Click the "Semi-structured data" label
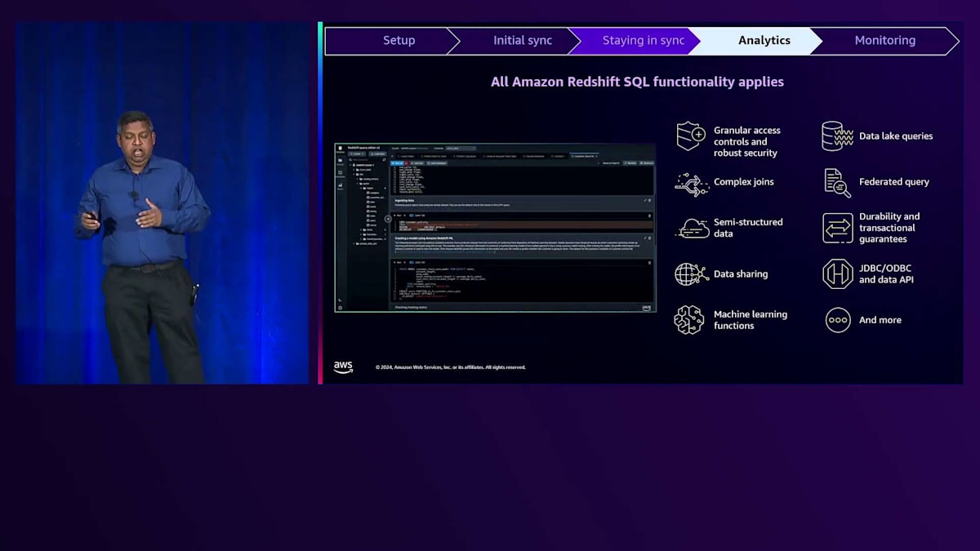Image resolution: width=980 pixels, height=551 pixels. click(x=748, y=228)
